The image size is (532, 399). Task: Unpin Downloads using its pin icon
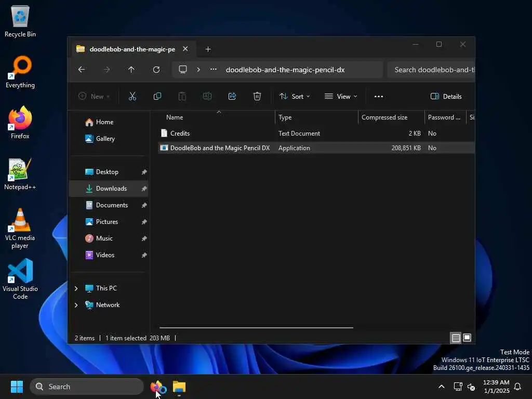144,189
